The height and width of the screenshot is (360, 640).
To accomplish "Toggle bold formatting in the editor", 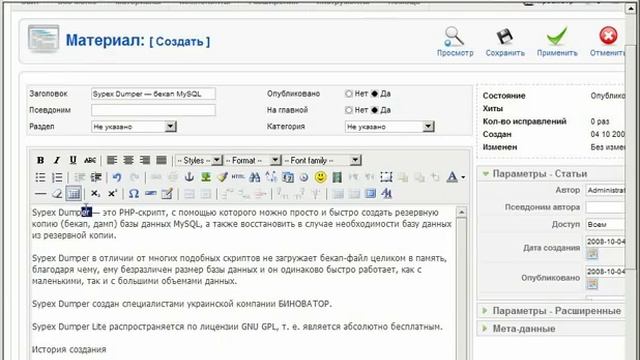I will point(40,160).
